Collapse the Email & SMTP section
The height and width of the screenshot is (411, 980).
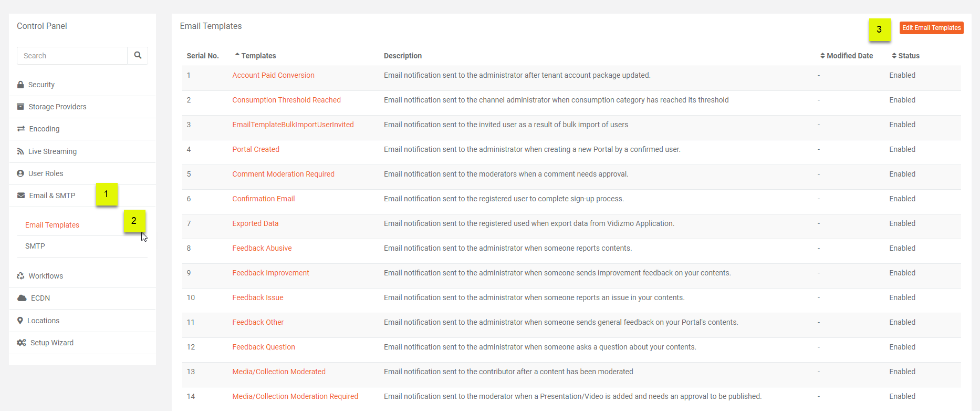52,196
